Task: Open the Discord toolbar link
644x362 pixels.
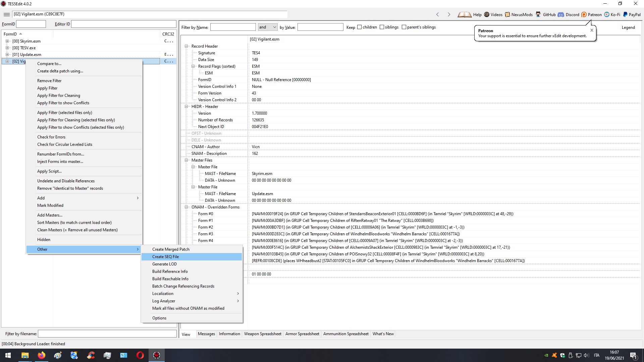Action: 568,14
